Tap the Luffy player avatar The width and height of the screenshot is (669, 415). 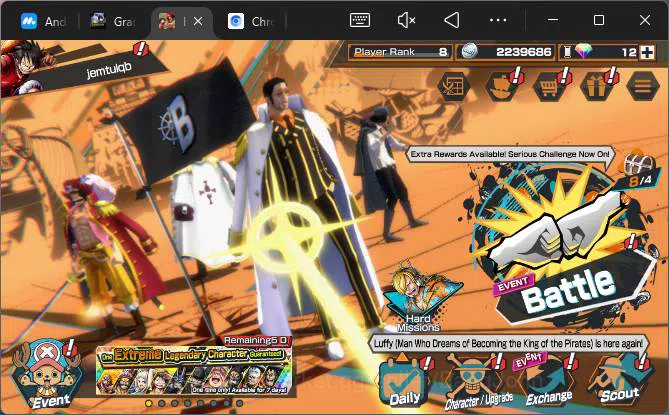point(23,68)
